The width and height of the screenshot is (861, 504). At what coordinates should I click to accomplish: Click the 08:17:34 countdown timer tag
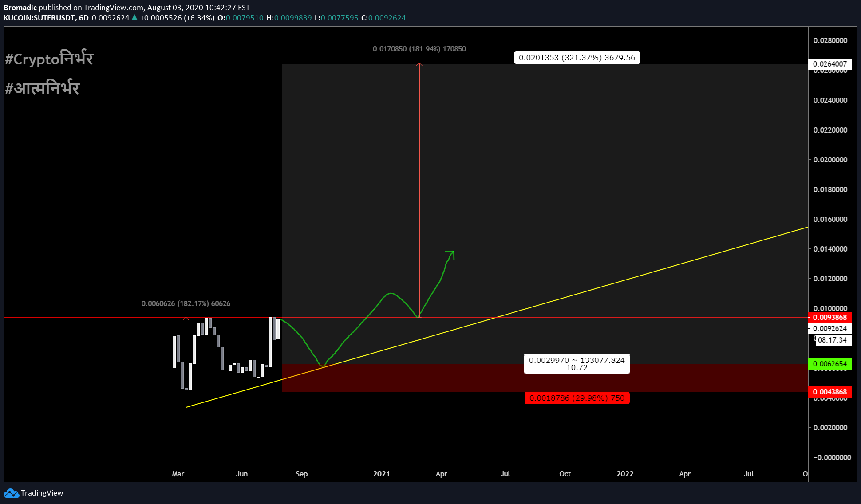click(833, 340)
